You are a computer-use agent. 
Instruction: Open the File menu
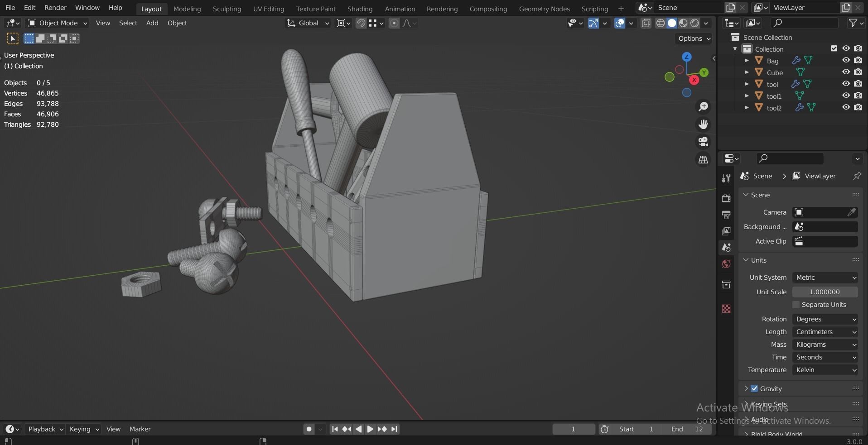(10, 8)
